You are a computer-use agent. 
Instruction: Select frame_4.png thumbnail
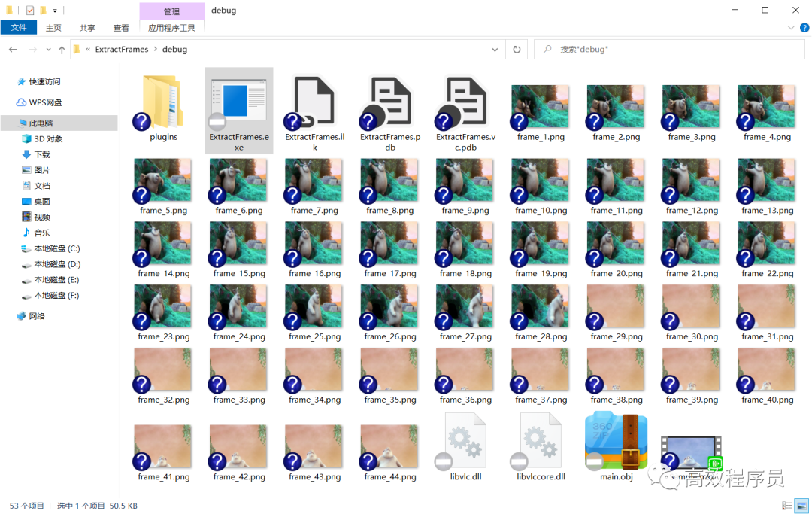(766, 106)
